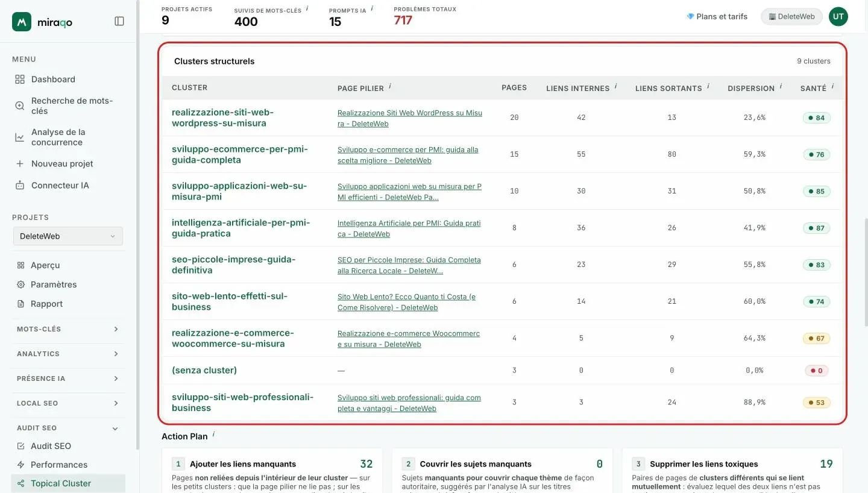Screen dimensions: 868x493
Task: Click the Performances lightning icon
Action: coord(20,465)
